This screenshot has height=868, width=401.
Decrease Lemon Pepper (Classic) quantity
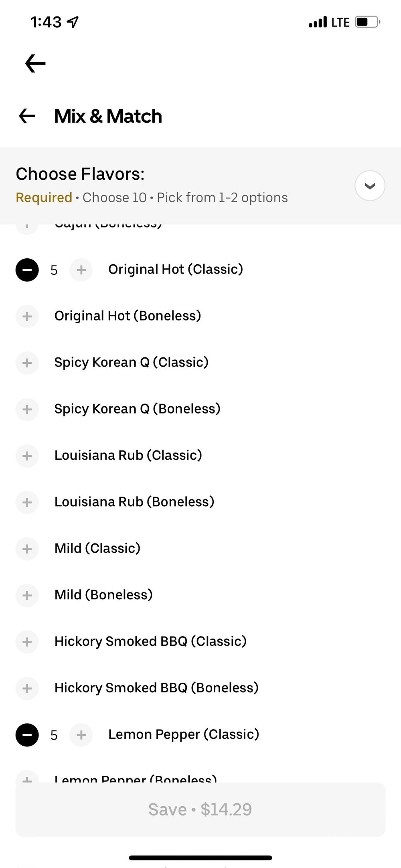tap(27, 735)
